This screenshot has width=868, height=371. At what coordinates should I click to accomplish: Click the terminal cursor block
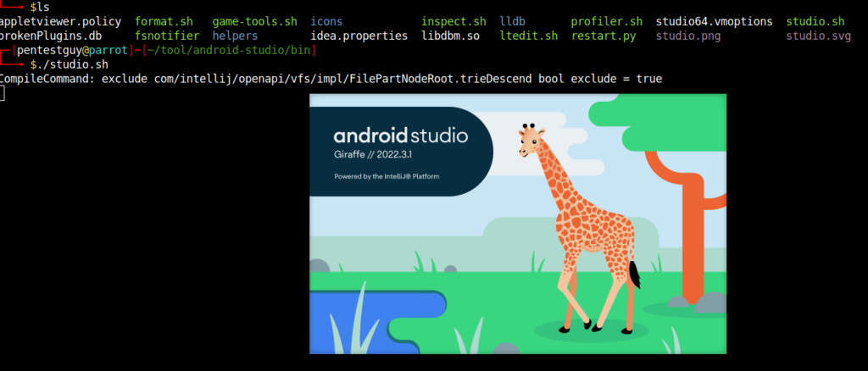click(3, 93)
